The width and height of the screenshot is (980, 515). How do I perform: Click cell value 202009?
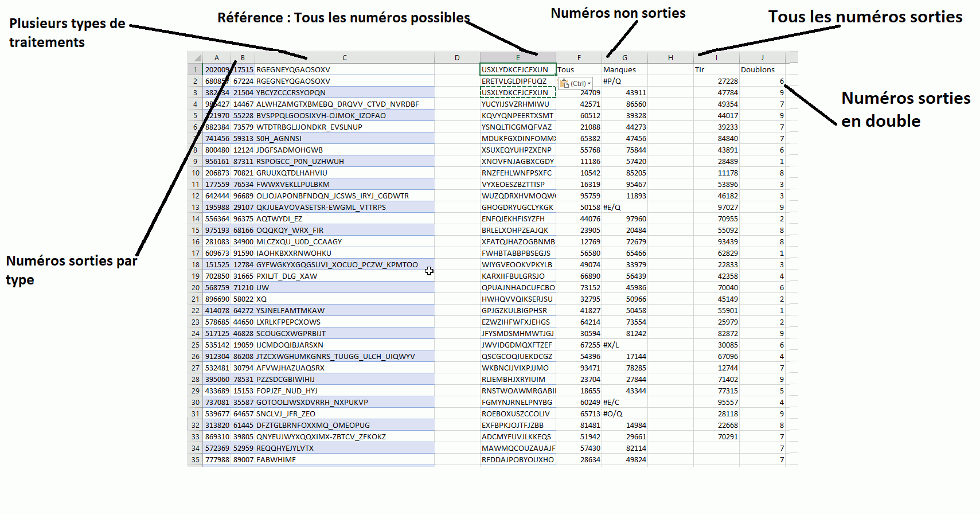(217, 69)
